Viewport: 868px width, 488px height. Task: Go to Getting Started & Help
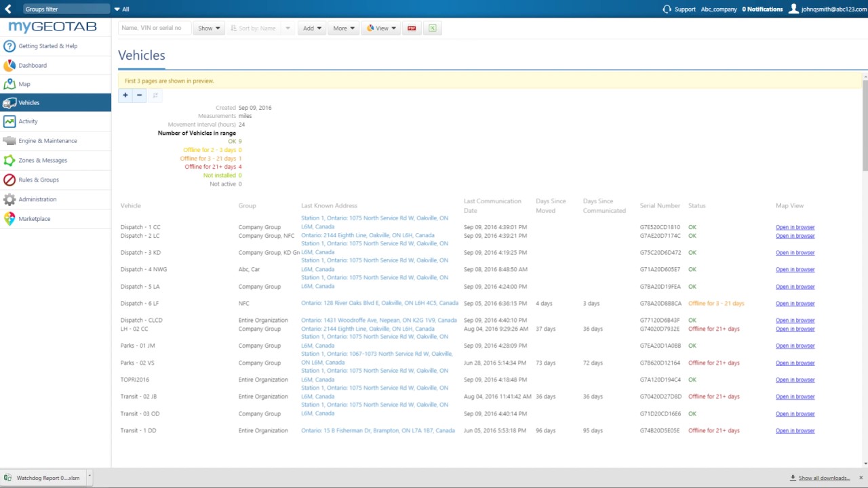click(x=48, y=46)
